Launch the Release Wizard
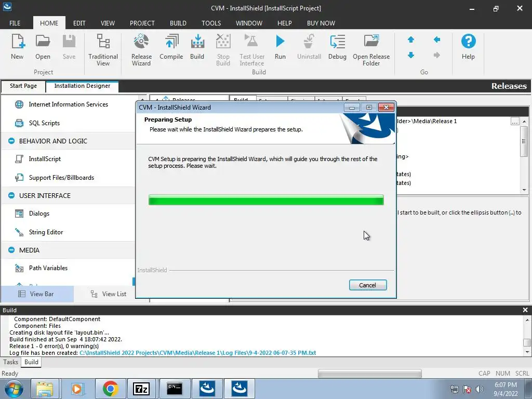This screenshot has width=532, height=399. (141, 50)
